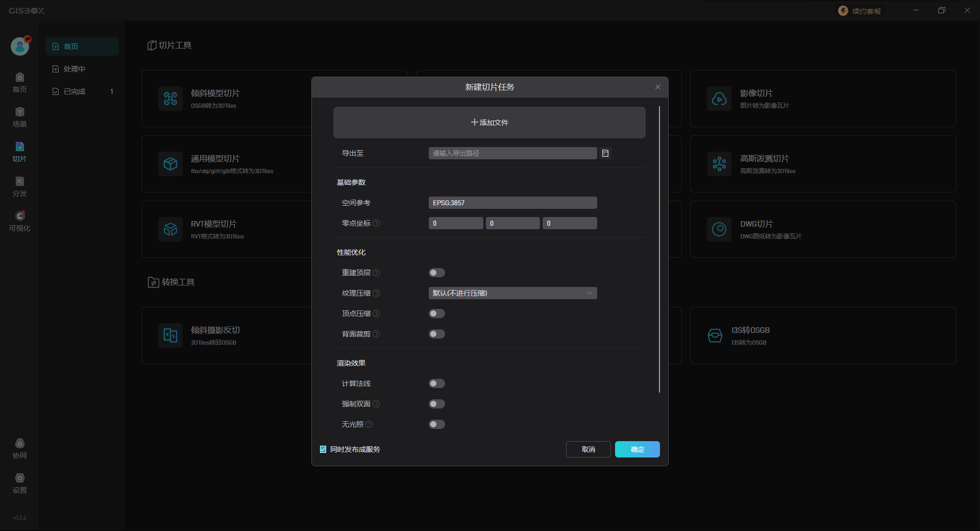Close the 新建切片任务 dialog
This screenshot has width=980, height=531.
coord(658,87)
